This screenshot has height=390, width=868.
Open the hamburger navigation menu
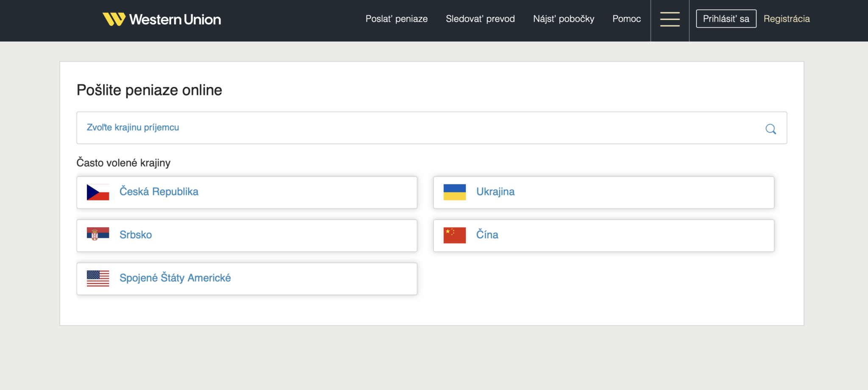point(670,19)
